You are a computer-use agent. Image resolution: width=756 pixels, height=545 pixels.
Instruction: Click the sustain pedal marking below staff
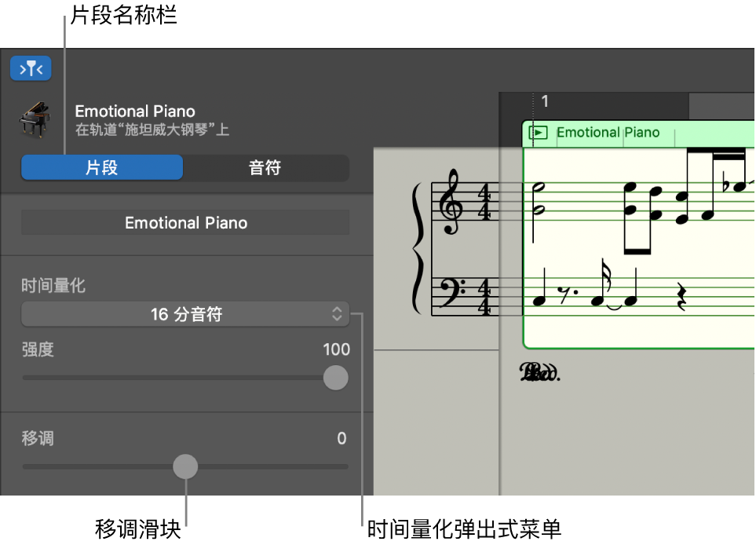coord(540,373)
